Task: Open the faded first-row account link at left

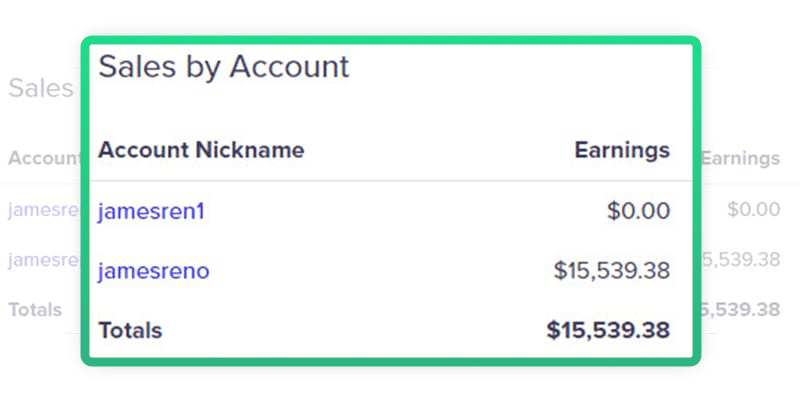Action: click(43, 210)
